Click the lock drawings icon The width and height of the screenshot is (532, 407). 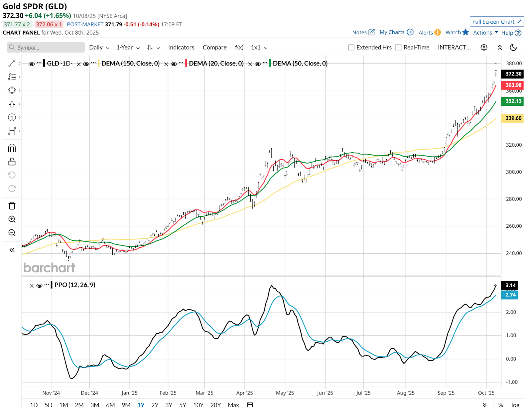[x=12, y=162]
